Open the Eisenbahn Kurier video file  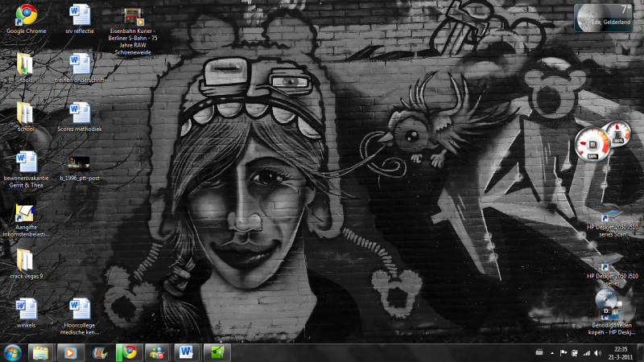[133, 31]
